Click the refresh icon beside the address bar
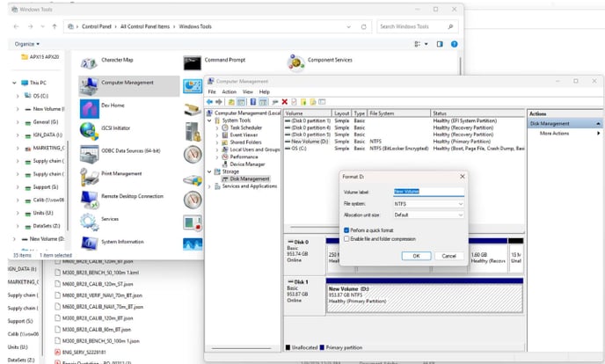The width and height of the screenshot is (605, 364). (363, 26)
